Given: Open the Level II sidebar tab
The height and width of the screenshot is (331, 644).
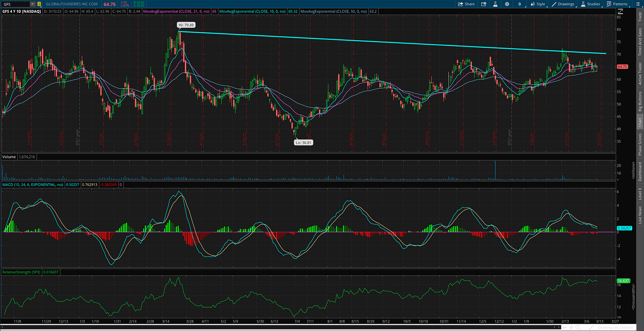Looking at the screenshot, I should pyautogui.click(x=640, y=195).
